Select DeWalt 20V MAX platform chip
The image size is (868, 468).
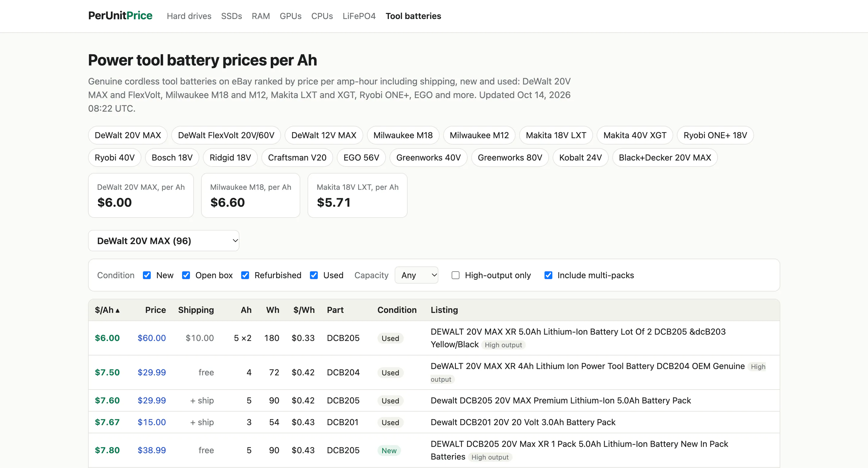tap(128, 135)
